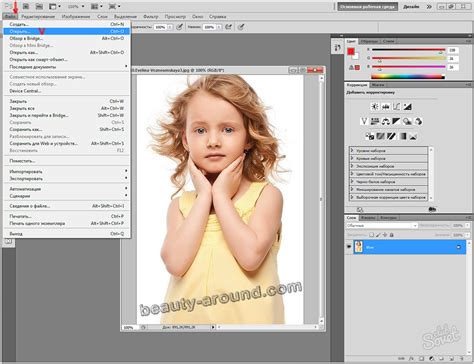Add a Hue/Saturation adjustment icon
The image size is (474, 364).
pos(375,121)
